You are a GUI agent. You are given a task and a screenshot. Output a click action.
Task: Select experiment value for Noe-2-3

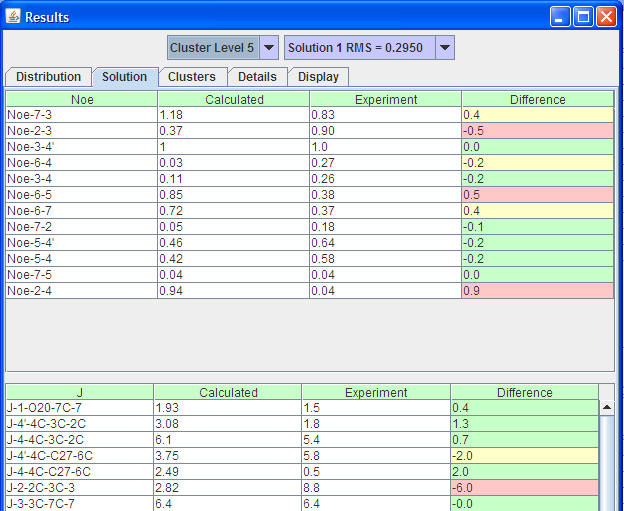pos(385,131)
